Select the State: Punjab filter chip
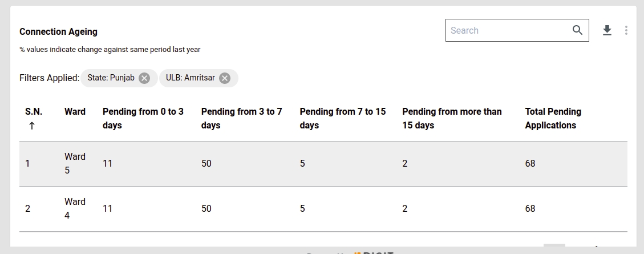This screenshot has width=644, height=254. pyautogui.click(x=111, y=78)
